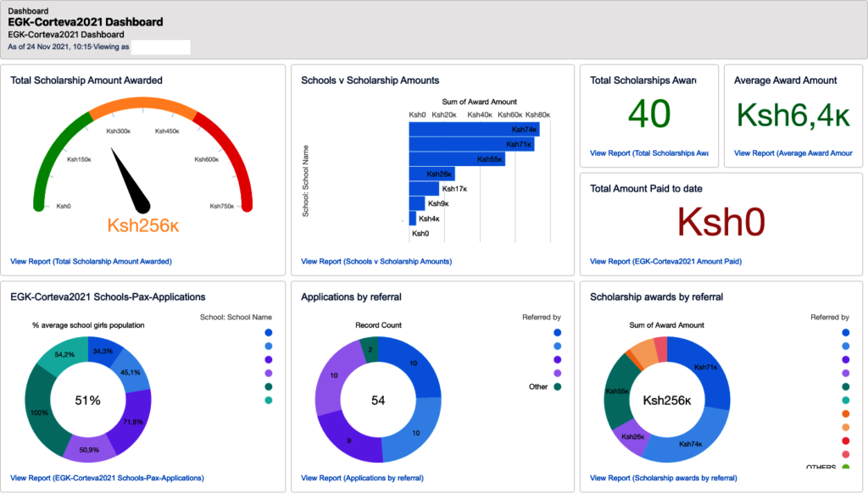Image resolution: width=868 pixels, height=499 pixels.
Task: Click the bar labeled Ksh9k
Action: pos(417,203)
